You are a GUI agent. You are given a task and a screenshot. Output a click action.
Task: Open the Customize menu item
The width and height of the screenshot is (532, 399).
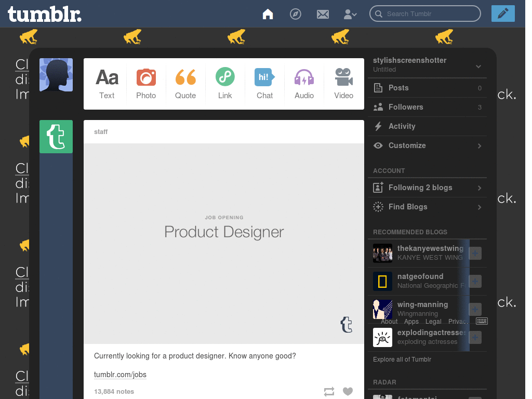pos(427,145)
